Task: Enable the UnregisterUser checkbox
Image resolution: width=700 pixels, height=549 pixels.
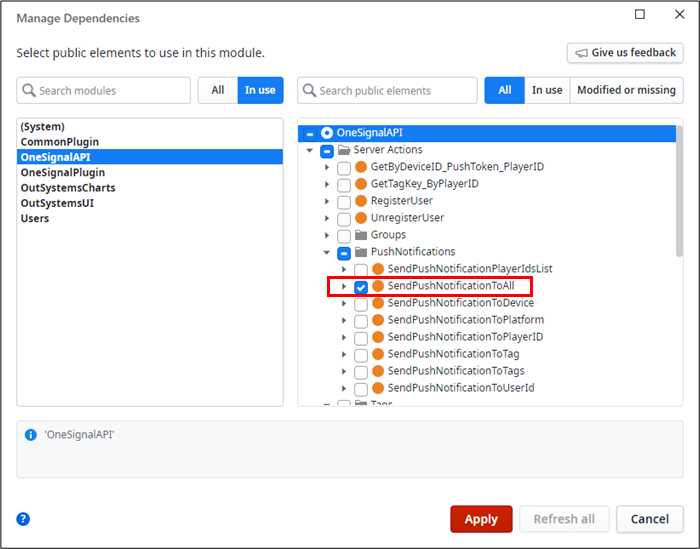Action: pyautogui.click(x=344, y=218)
